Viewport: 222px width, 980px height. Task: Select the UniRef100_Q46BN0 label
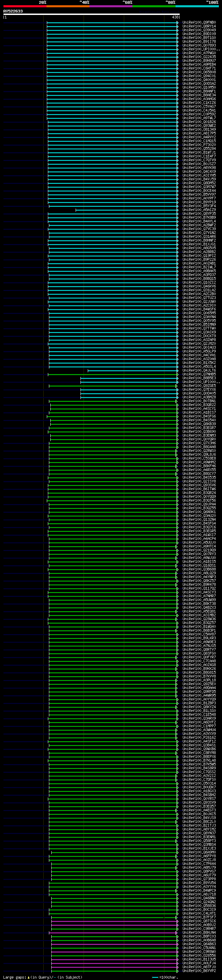199,898
